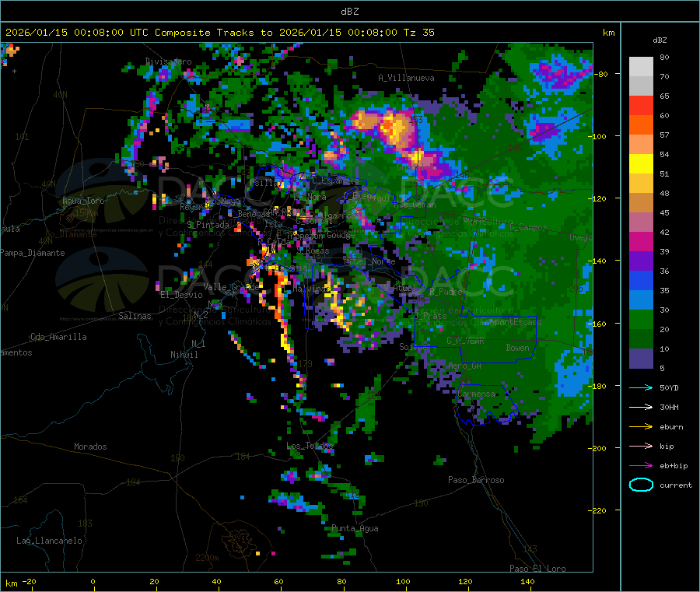Click the '100' value on the horizontal axis

coord(403,581)
